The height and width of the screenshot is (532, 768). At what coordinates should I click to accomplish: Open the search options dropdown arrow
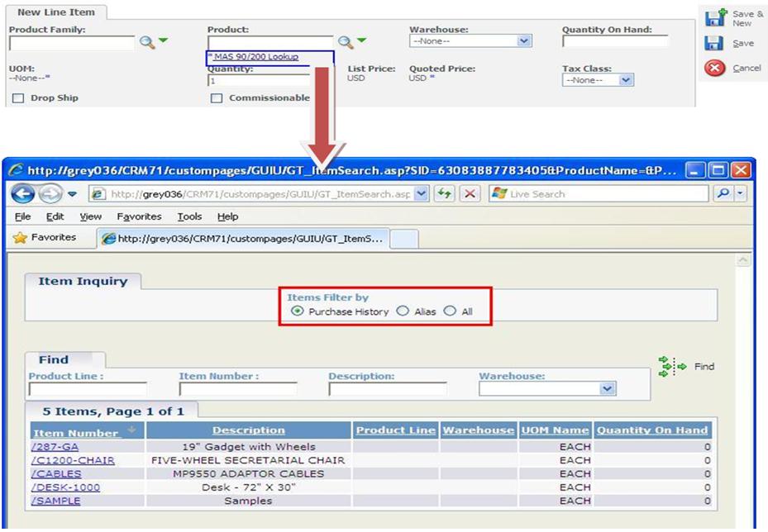point(740,194)
